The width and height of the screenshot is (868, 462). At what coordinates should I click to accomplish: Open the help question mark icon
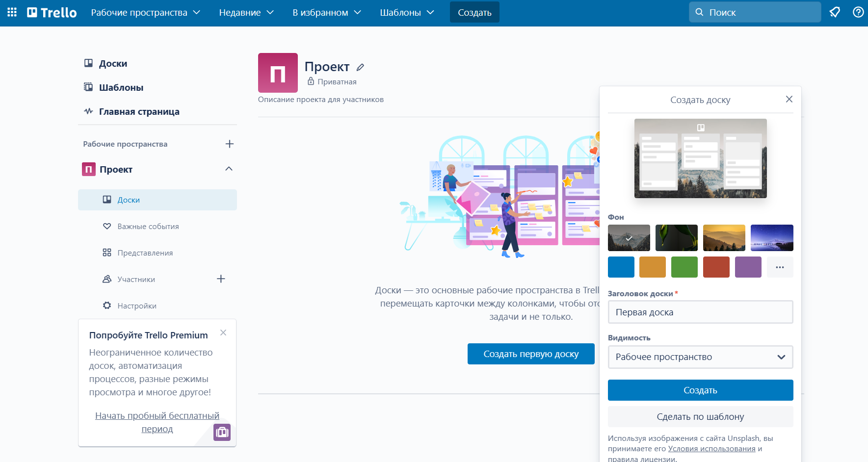point(858,12)
